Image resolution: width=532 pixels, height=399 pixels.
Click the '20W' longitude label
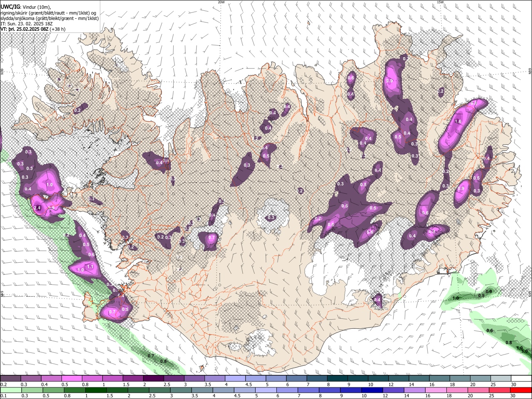221,2
